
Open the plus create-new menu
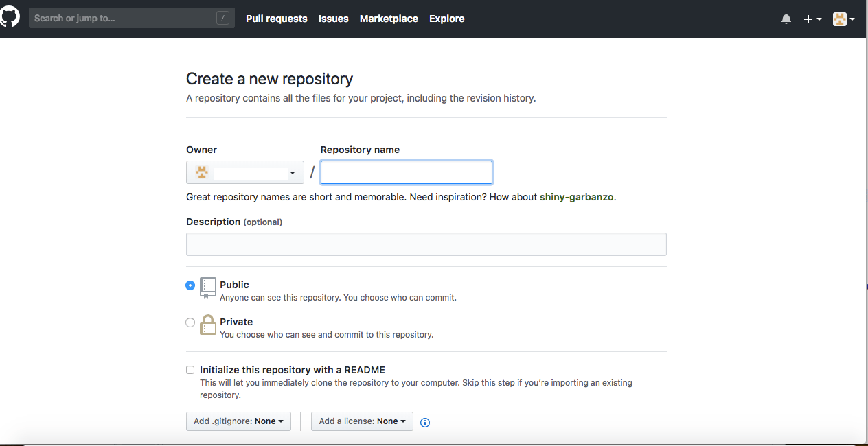(812, 19)
